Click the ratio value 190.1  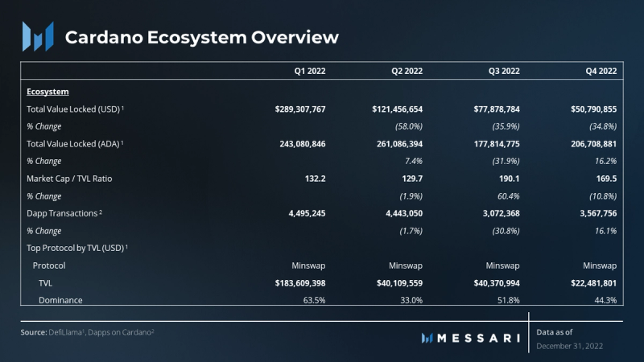tap(509, 179)
